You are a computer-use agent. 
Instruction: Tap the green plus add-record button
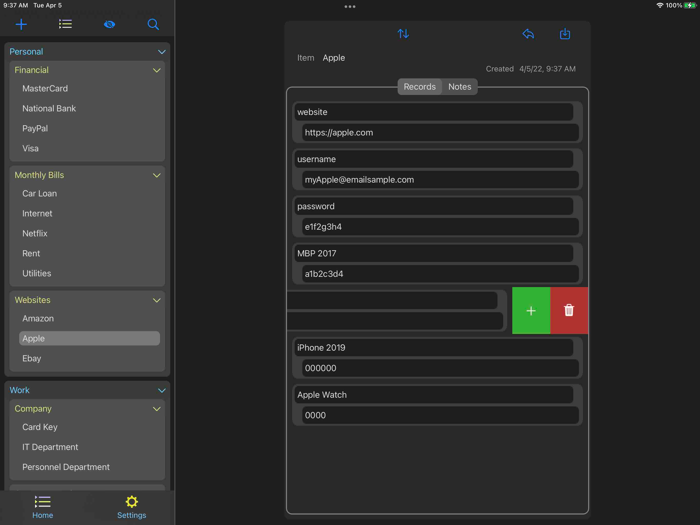tap(531, 310)
